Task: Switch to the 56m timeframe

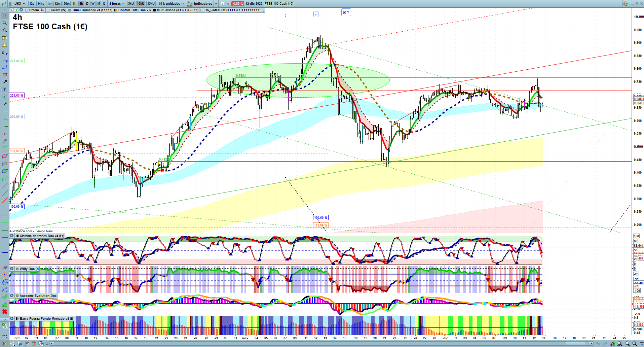Action: click(x=67, y=4)
